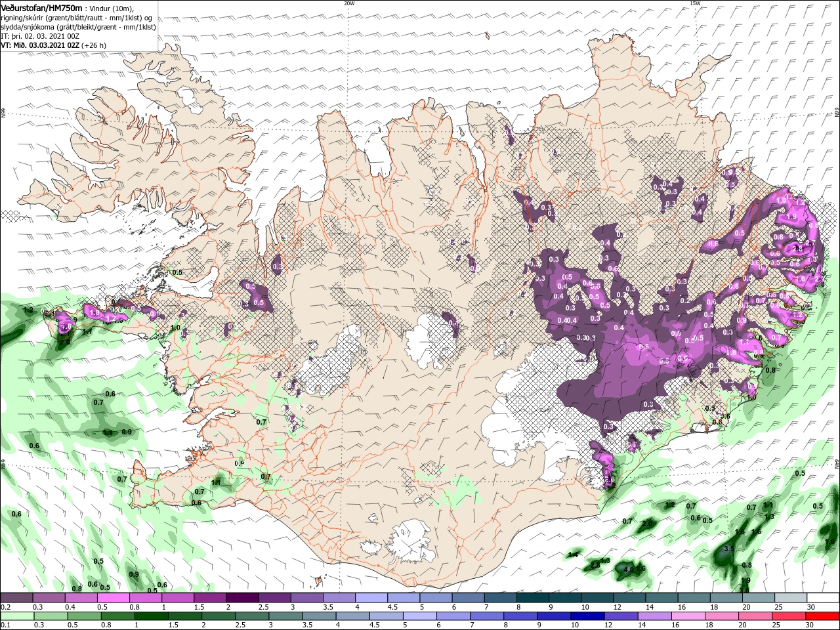Select the bright red 30 swatch on the rain scale

[x=823, y=616]
